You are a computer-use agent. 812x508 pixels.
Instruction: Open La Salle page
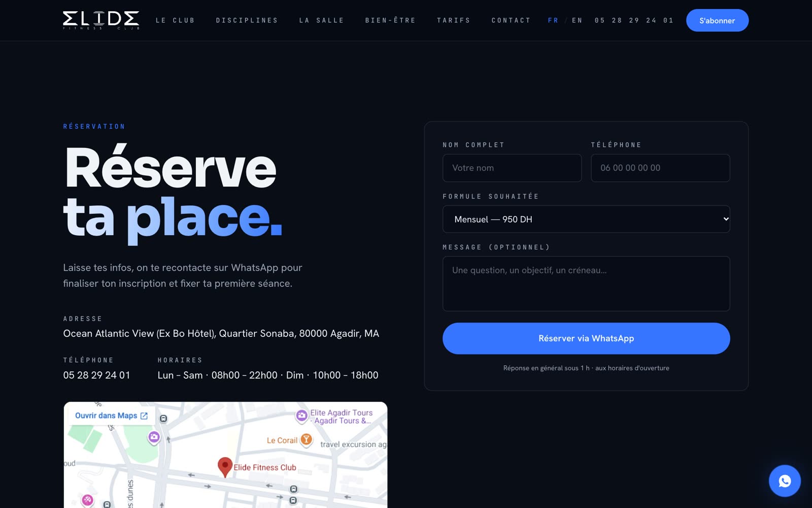(321, 20)
